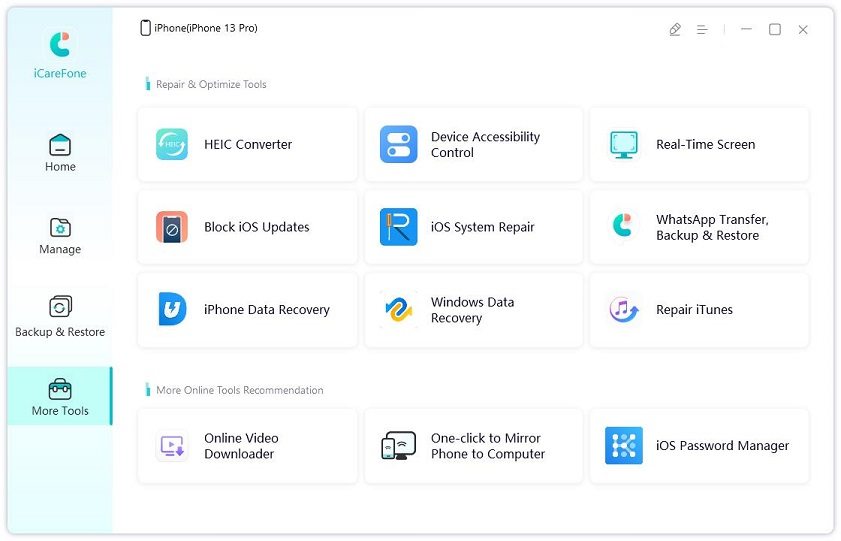Click the WhatsApp Transfer tool icon
This screenshot has height=541, width=841.
pyautogui.click(x=623, y=225)
